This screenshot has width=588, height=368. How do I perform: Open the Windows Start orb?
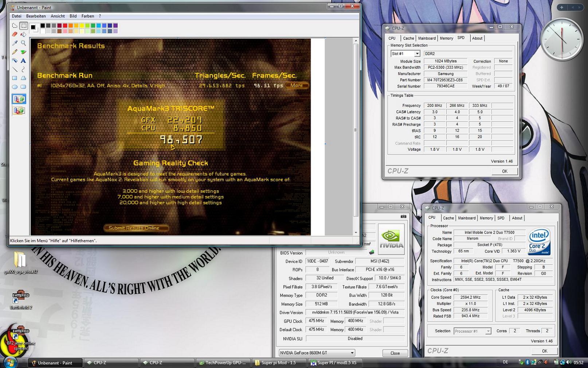[10, 363]
